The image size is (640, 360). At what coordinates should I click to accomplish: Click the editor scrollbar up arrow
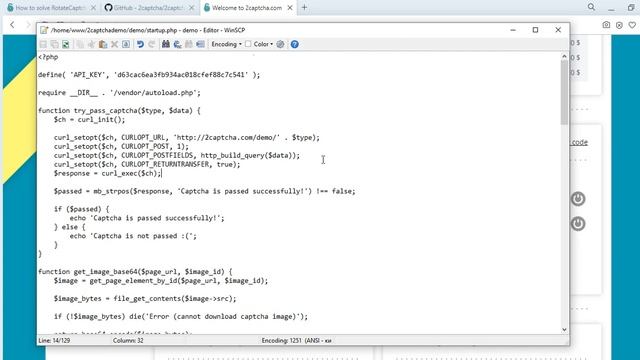pos(564,56)
